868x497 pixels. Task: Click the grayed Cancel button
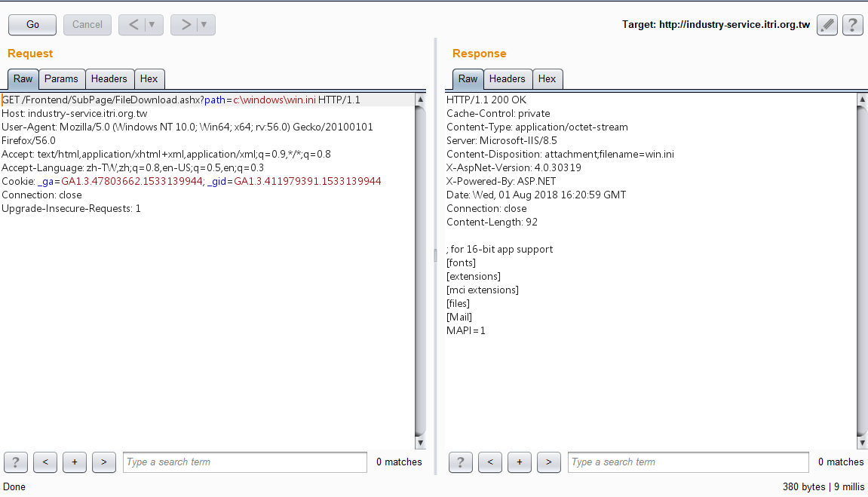87,24
